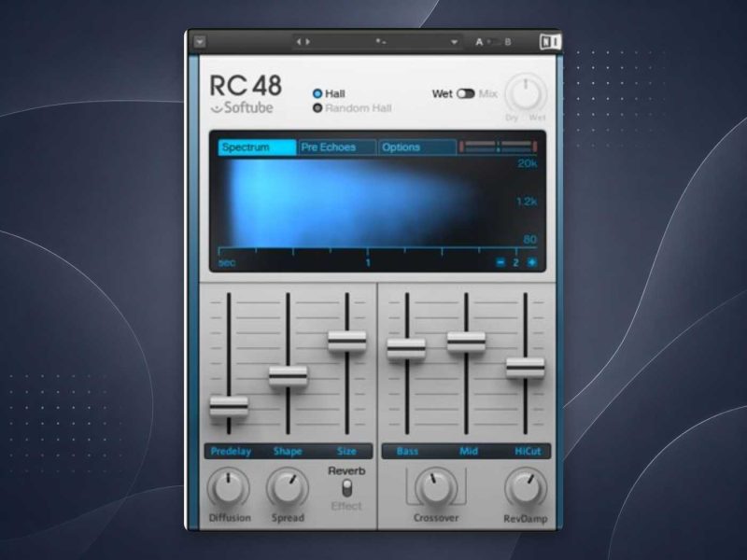
Task: Click the Crossover knob
Action: coord(436,488)
